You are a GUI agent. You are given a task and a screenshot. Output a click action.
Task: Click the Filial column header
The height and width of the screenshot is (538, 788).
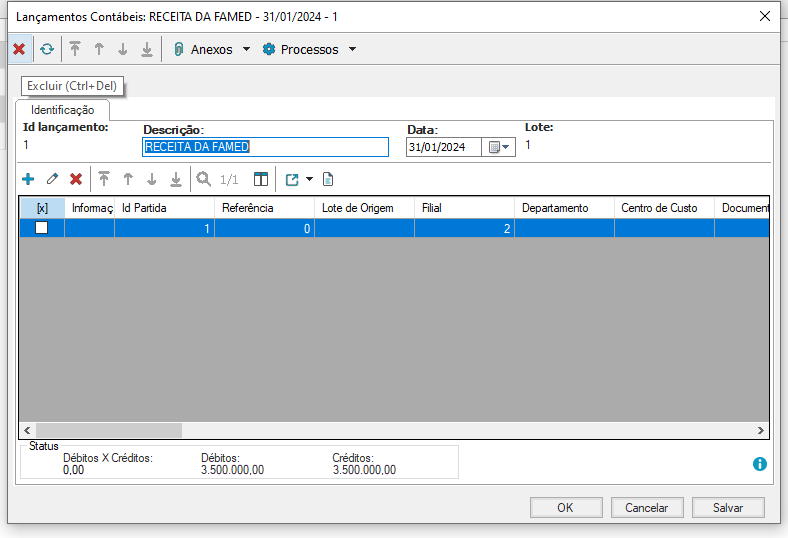[x=464, y=208]
